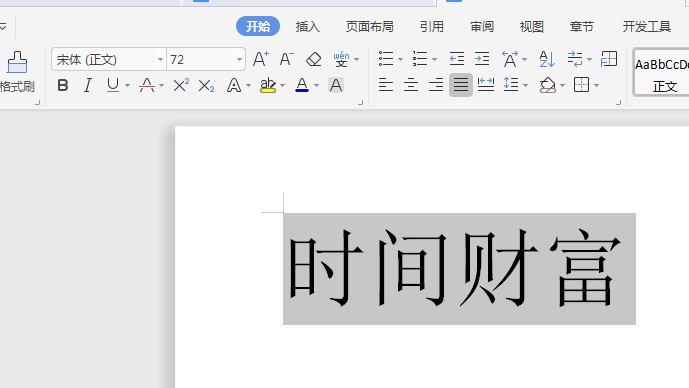Apply text effects outlined A icon
The image size is (689, 388).
point(234,85)
